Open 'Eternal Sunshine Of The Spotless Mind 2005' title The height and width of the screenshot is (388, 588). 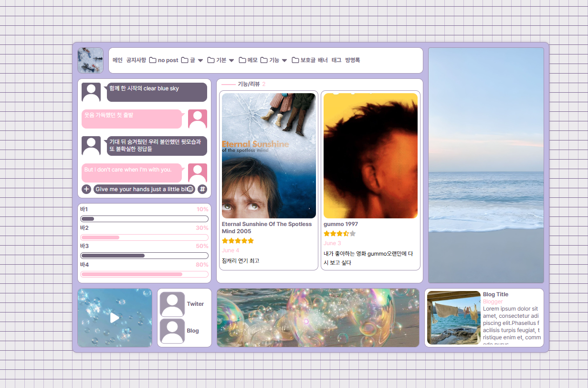point(267,227)
